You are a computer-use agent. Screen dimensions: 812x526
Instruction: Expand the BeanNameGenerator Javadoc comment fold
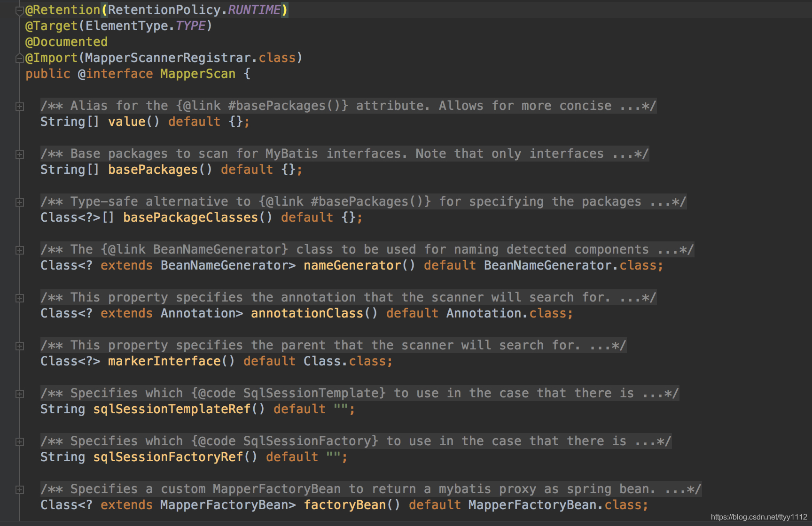(20, 250)
